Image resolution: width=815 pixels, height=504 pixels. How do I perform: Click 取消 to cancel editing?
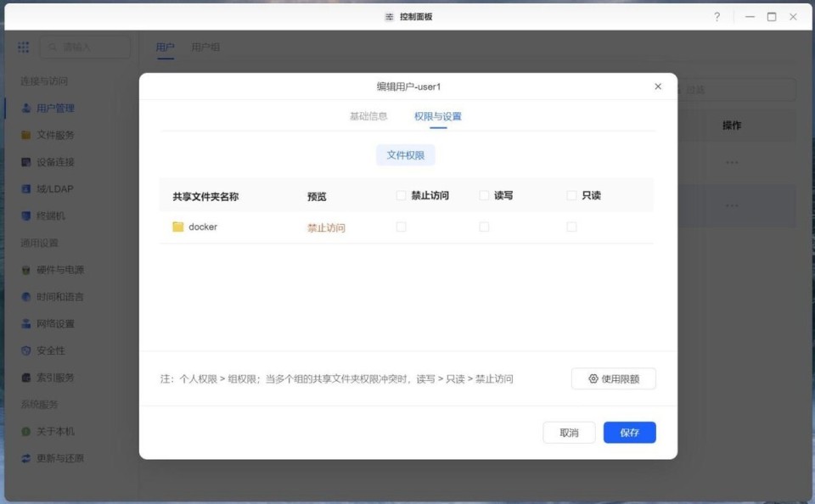569,433
